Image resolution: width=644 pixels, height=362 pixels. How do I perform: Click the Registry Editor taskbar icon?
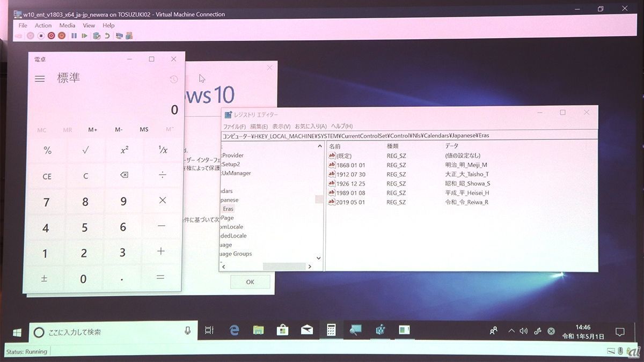pyautogui.click(x=380, y=330)
